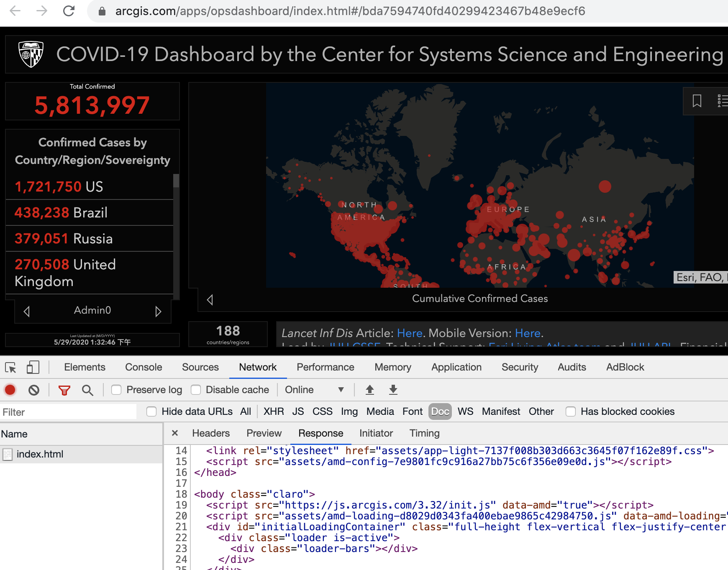Open the Elements panel tab
This screenshot has height=570, width=728.
pos(85,367)
